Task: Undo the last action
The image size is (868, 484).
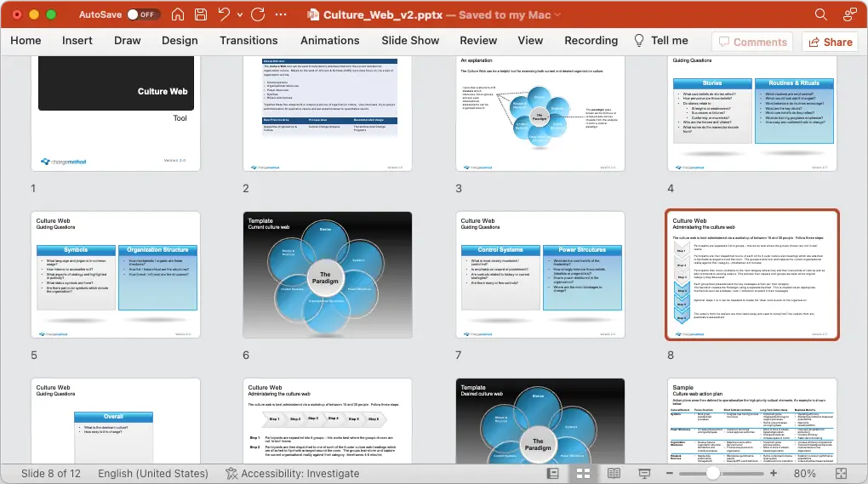Action: (x=224, y=14)
